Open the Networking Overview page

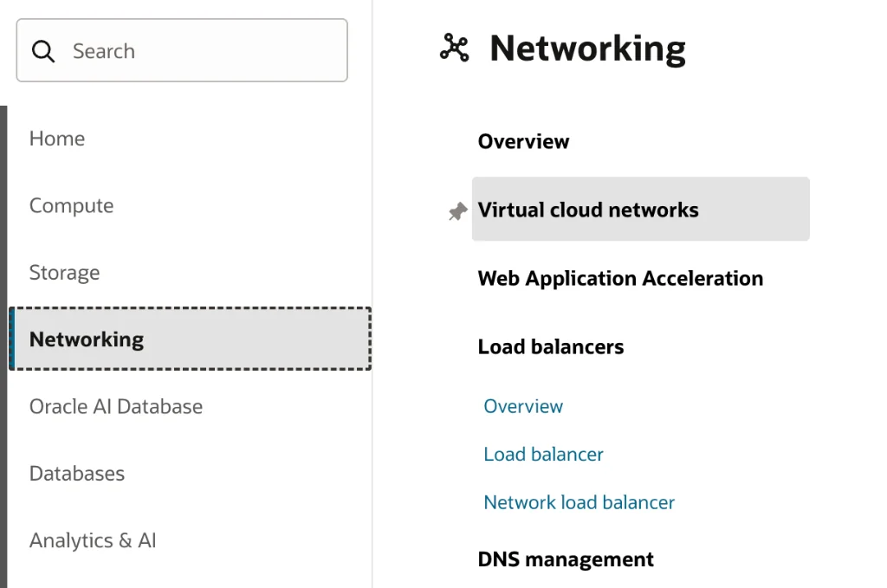pos(523,141)
